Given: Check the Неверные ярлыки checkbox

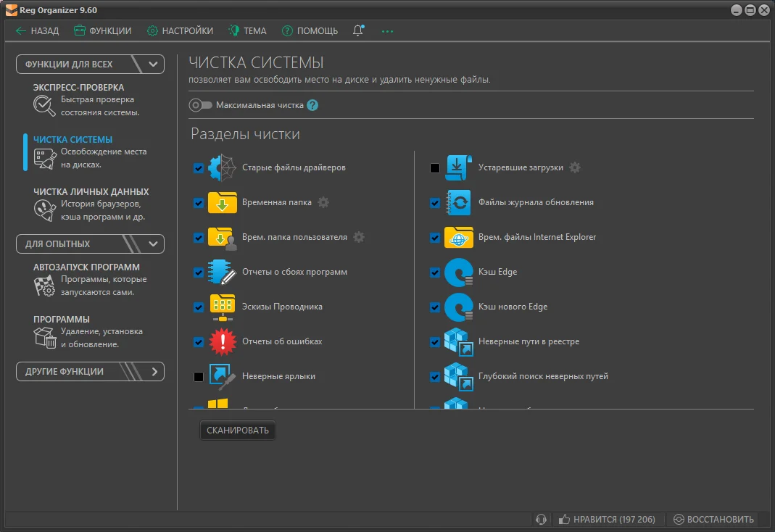Looking at the screenshot, I should 199,377.
